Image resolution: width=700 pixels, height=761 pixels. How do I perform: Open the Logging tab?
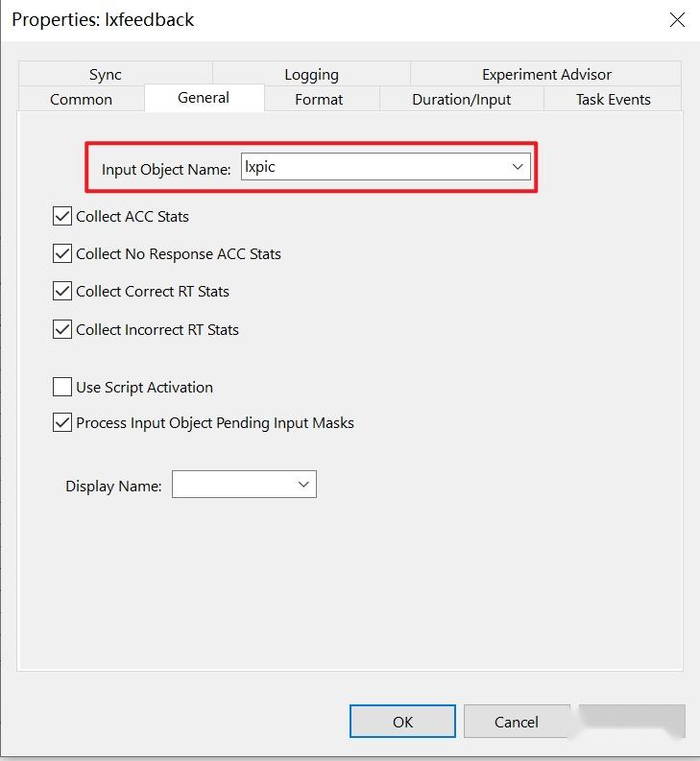311,74
